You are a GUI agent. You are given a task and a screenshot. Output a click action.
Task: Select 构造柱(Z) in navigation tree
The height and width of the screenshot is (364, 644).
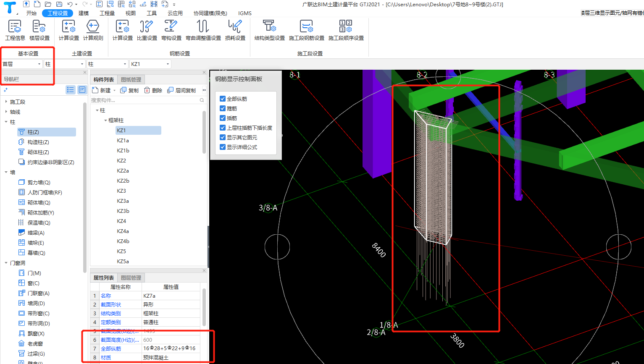34,142
